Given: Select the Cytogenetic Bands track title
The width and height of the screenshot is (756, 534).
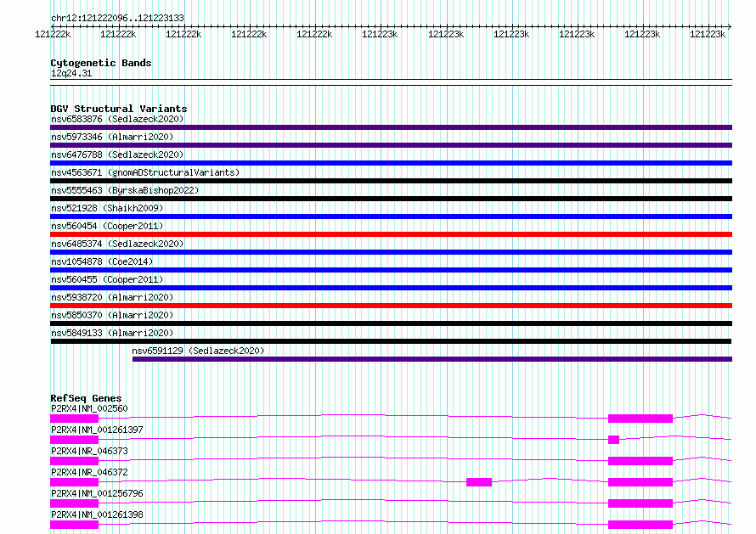Looking at the screenshot, I should click(x=101, y=63).
